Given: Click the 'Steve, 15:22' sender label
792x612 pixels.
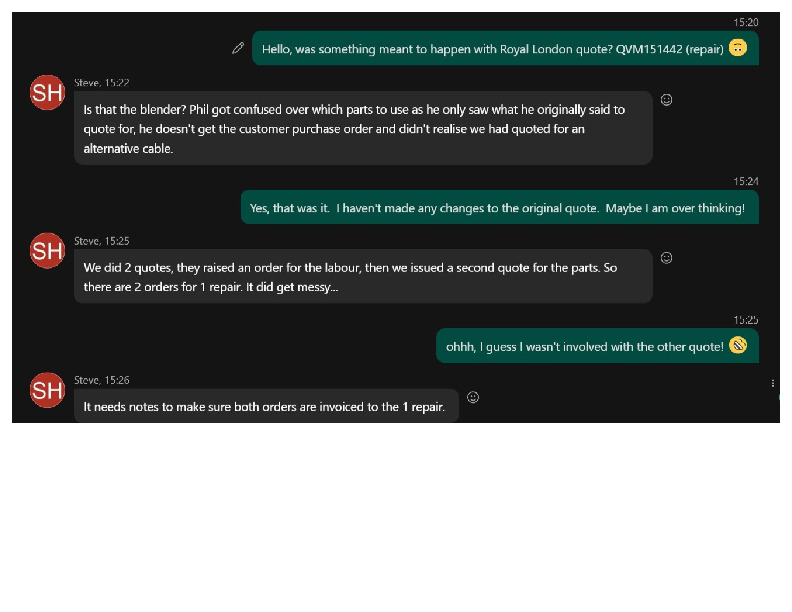Looking at the screenshot, I should 102,83.
